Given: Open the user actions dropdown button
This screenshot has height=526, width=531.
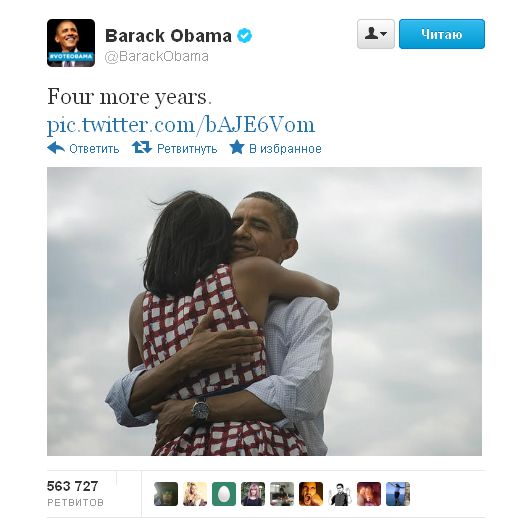Looking at the screenshot, I should (x=376, y=34).
